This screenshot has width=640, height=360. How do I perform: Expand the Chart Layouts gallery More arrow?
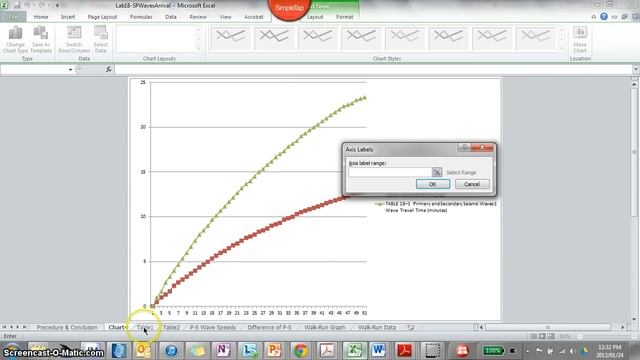tap(199, 48)
